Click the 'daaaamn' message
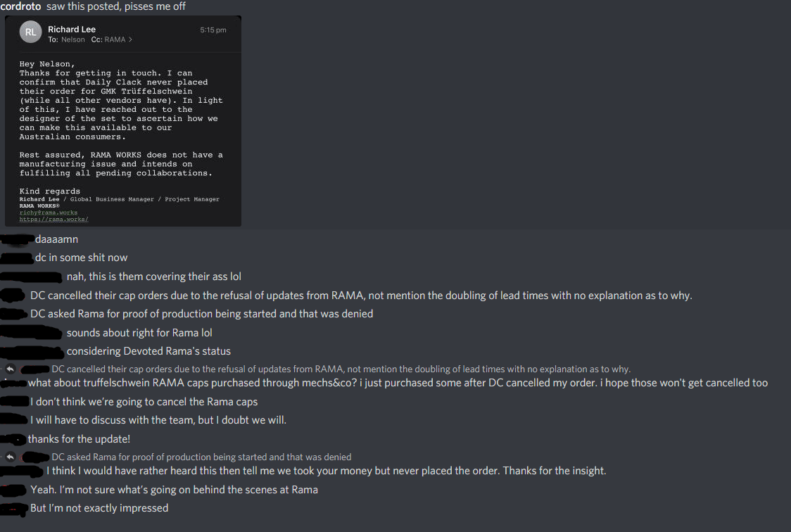Image resolution: width=791 pixels, height=532 pixels. 56,239
